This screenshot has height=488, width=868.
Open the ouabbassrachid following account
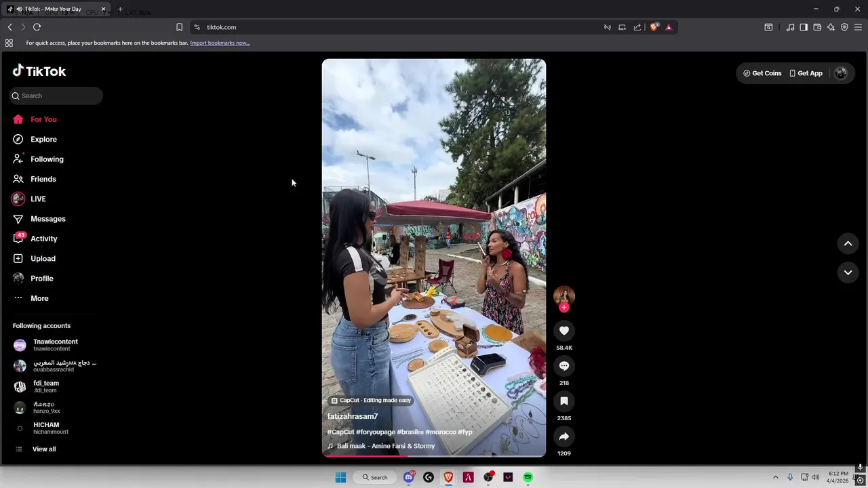coord(54,366)
